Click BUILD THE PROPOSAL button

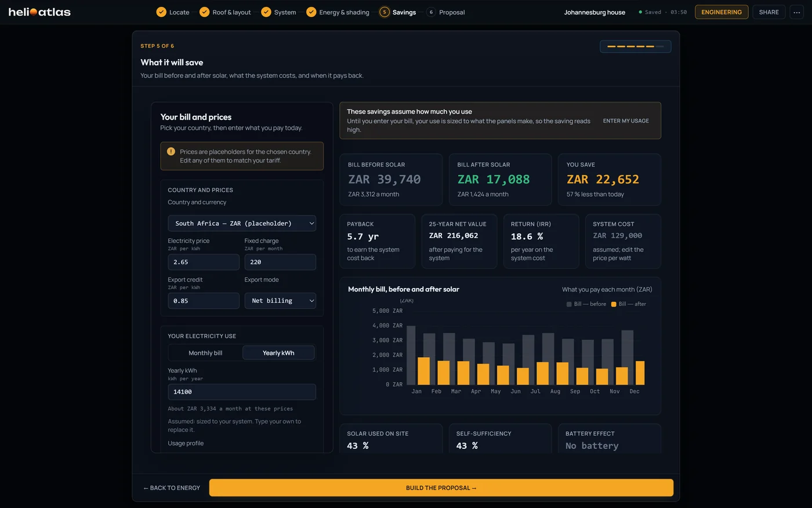click(441, 488)
